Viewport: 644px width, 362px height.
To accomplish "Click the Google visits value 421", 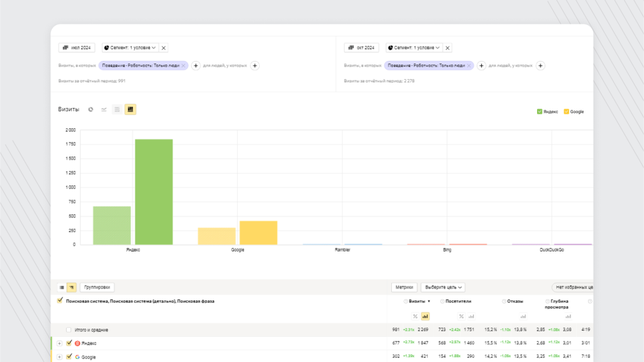I will click(x=425, y=356).
